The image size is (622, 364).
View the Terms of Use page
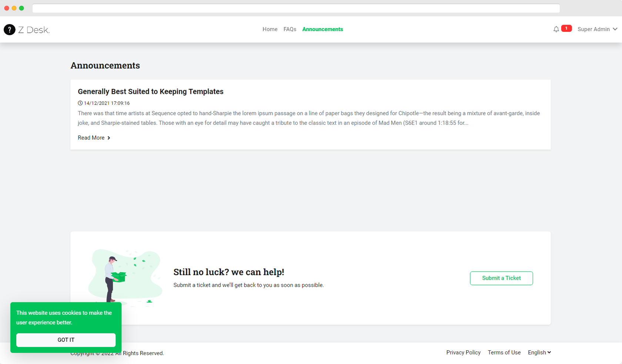click(x=504, y=352)
